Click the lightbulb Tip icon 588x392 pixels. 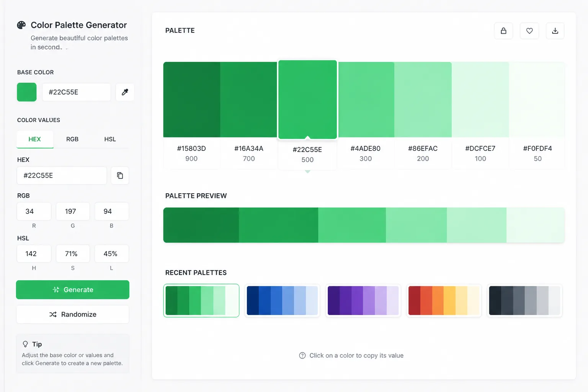click(x=25, y=344)
